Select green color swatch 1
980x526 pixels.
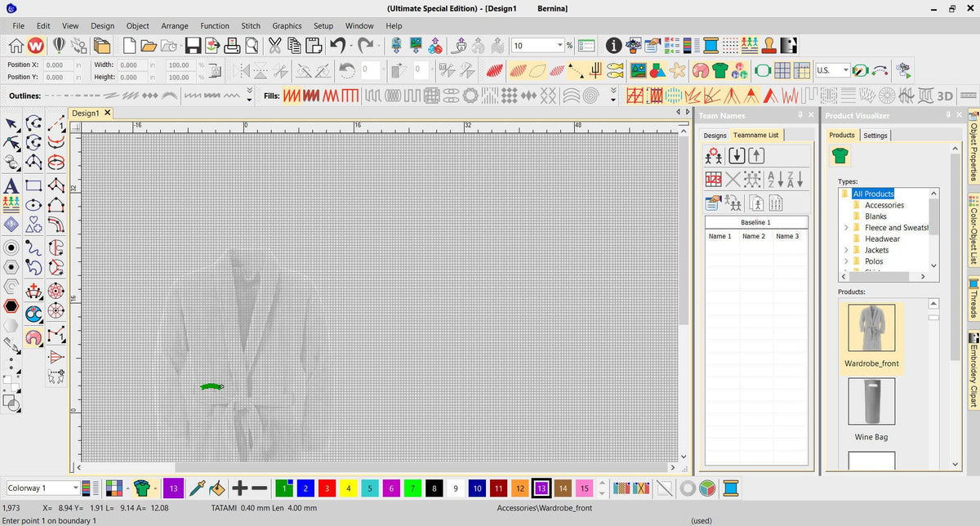[x=283, y=488]
